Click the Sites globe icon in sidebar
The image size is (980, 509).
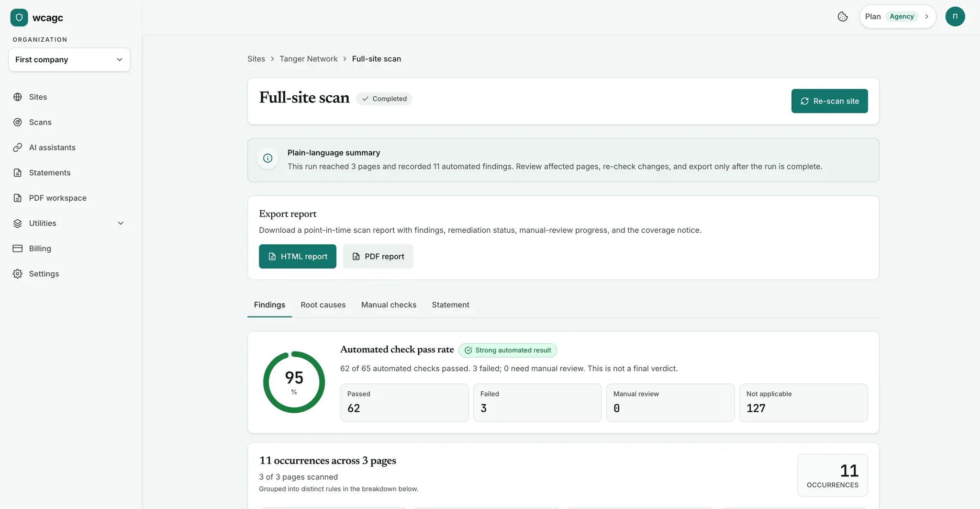coord(18,97)
